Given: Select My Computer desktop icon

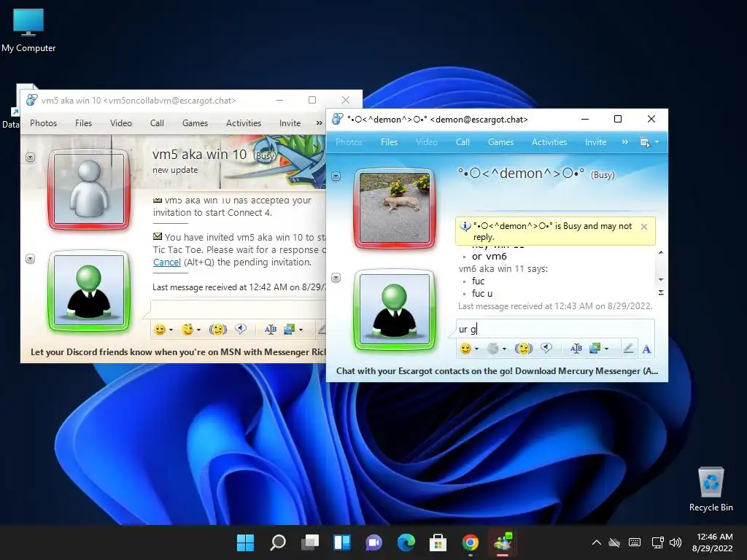Looking at the screenshot, I should coord(28,29).
